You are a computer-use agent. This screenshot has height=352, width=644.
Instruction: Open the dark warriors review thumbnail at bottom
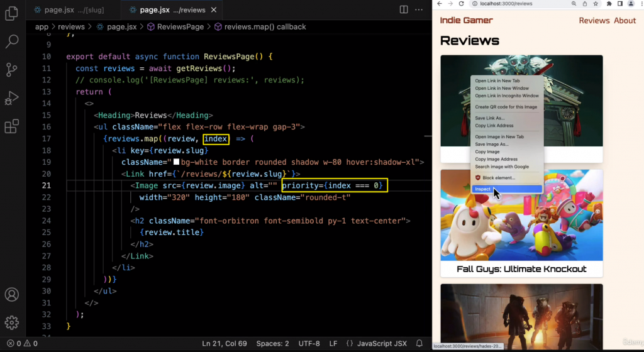point(521,316)
